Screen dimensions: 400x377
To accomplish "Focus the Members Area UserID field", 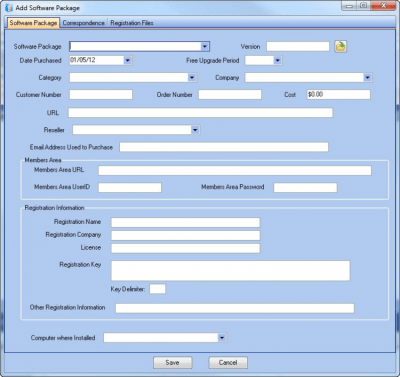I will [x=130, y=187].
